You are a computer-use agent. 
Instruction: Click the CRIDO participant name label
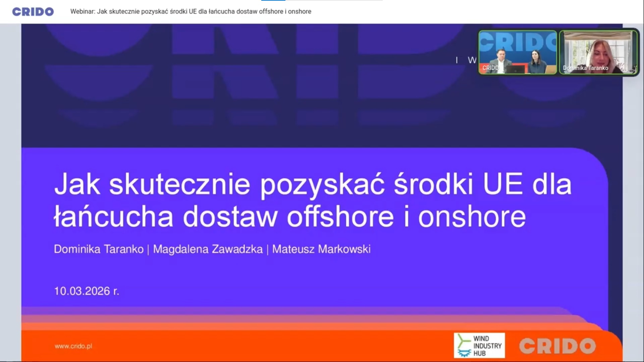click(x=490, y=68)
